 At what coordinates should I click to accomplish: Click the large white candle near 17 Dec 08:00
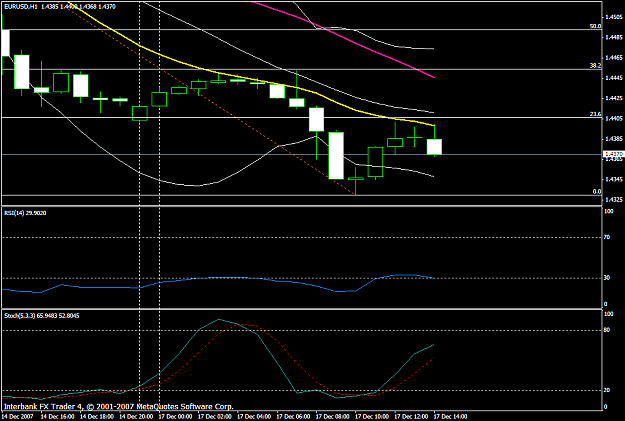coord(336,156)
